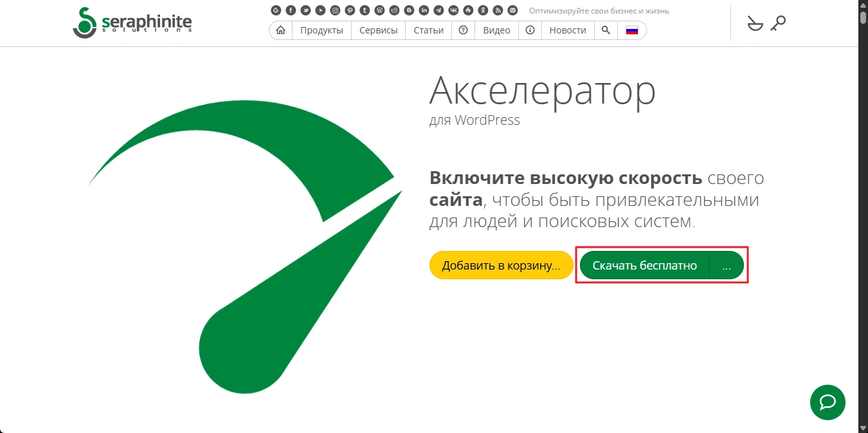Click the RSS feed icon

[498, 10]
